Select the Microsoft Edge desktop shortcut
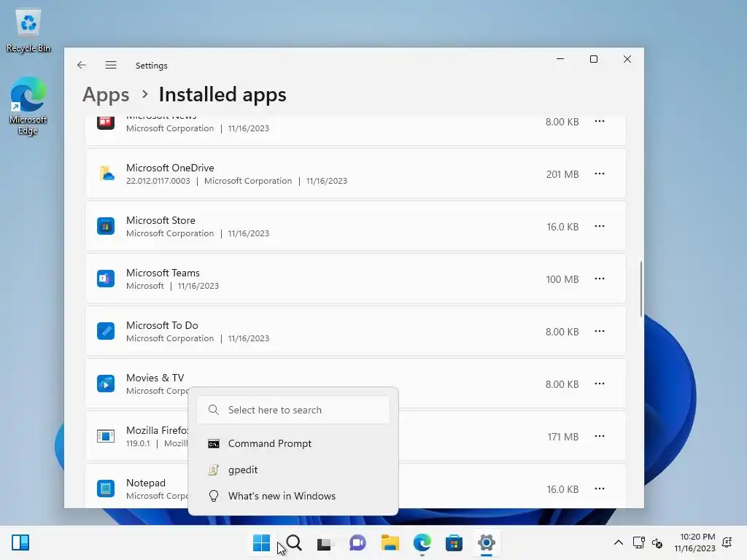747x560 pixels. 28,106
